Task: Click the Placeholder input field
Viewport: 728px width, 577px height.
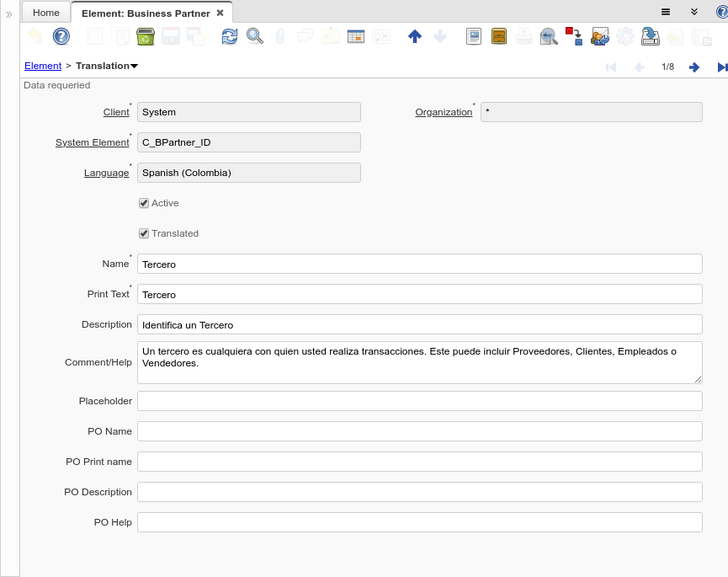Action: pyautogui.click(x=420, y=401)
